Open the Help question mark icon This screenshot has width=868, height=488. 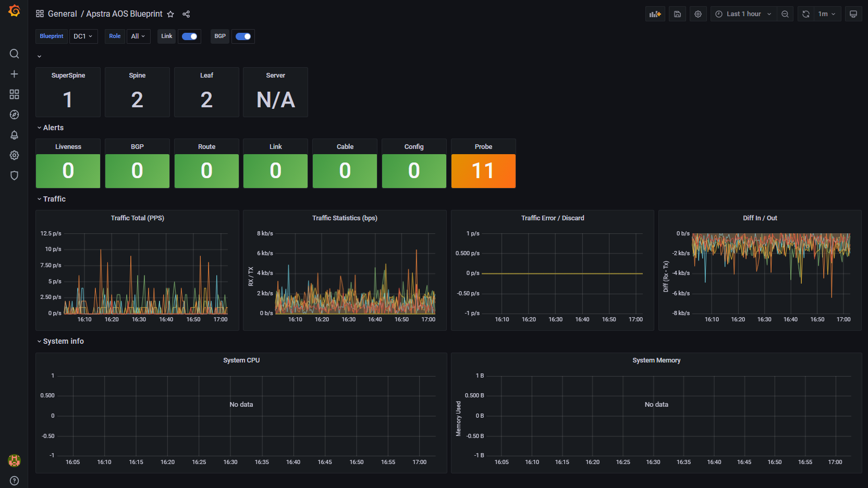14,481
